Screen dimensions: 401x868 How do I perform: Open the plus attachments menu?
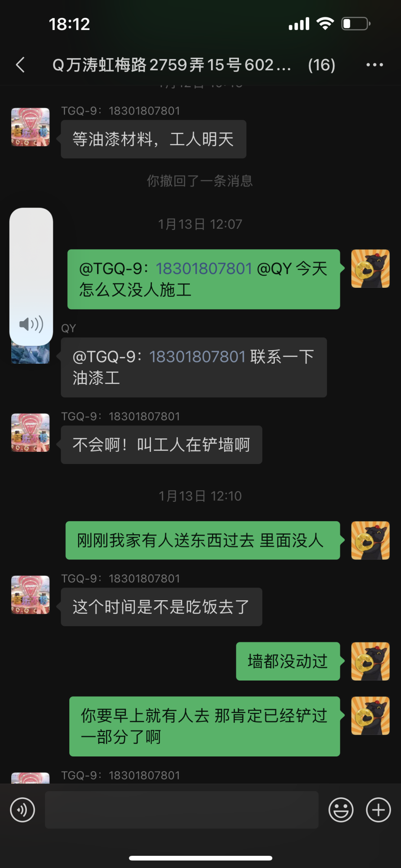378,810
